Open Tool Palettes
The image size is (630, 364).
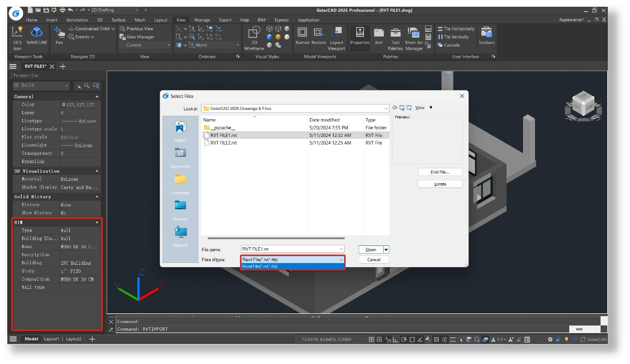click(x=395, y=38)
